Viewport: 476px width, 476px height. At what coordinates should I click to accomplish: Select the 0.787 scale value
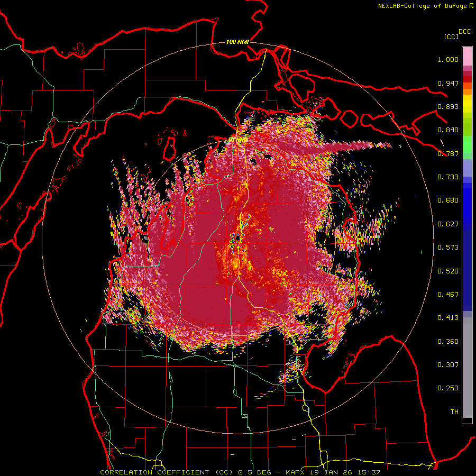click(x=448, y=153)
